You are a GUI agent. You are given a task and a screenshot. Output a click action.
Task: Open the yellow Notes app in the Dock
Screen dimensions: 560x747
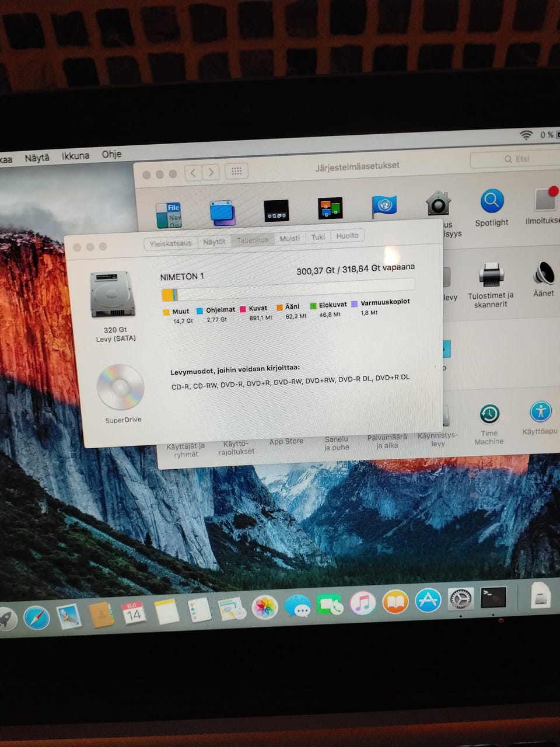point(166,612)
